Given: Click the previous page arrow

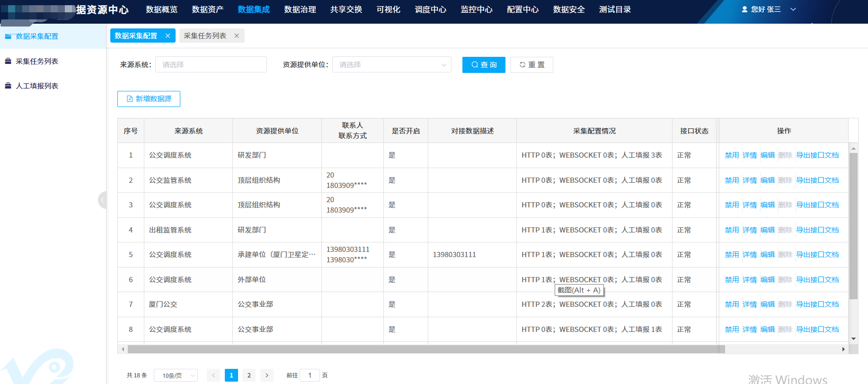Looking at the screenshot, I should pyautogui.click(x=213, y=375).
